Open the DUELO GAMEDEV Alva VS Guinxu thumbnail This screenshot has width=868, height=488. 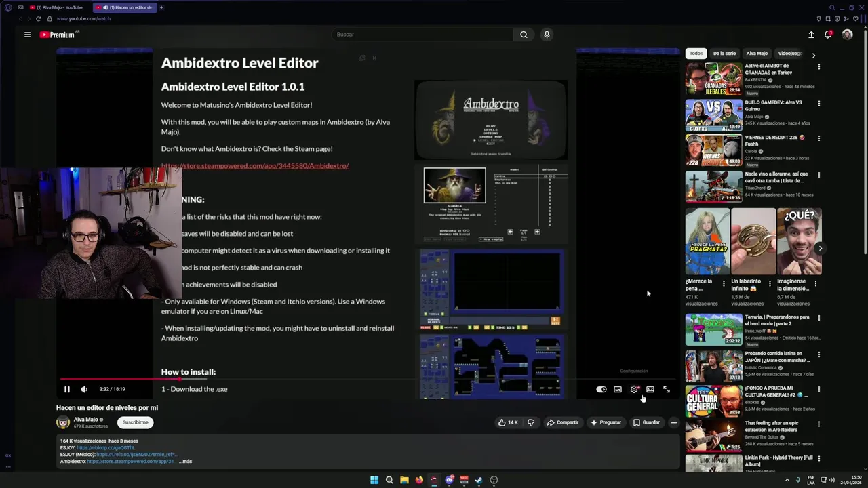(713, 115)
